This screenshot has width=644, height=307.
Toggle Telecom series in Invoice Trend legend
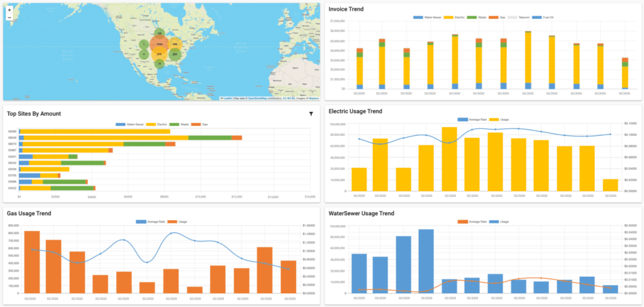point(519,17)
